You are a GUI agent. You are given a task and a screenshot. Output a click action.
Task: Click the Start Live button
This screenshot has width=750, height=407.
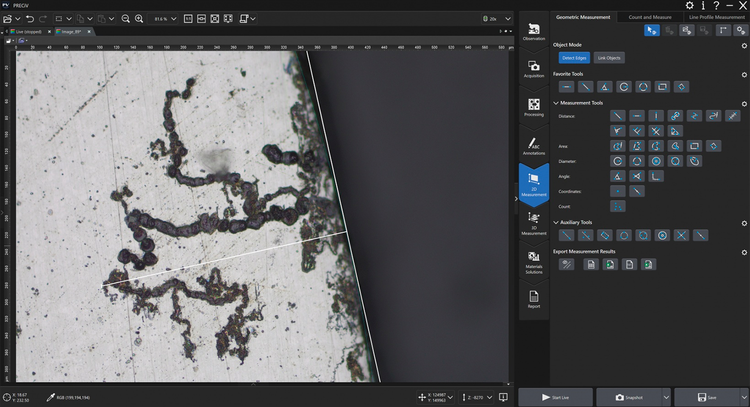[x=555, y=397]
